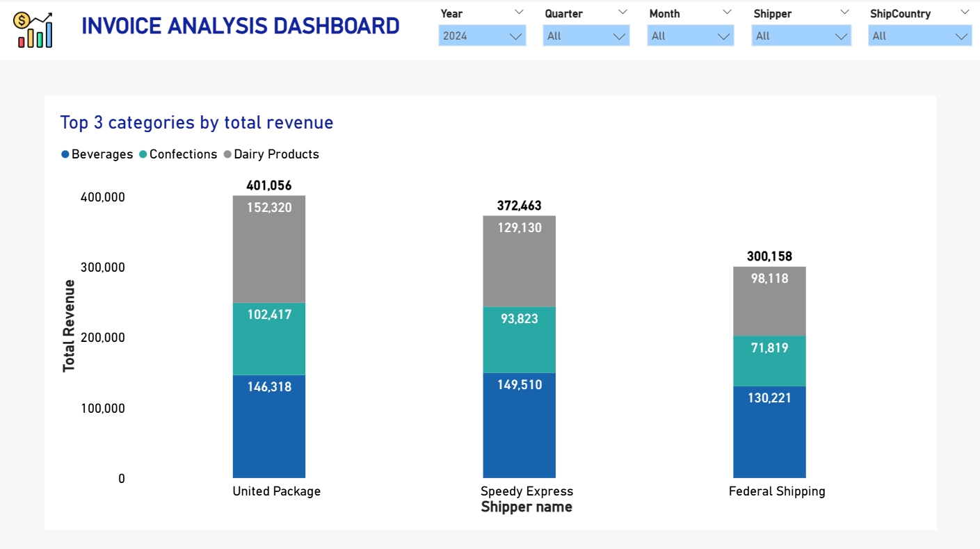Click the 100,000 y-axis tick label
Viewport: 980px width, 549px height.
click(x=103, y=409)
